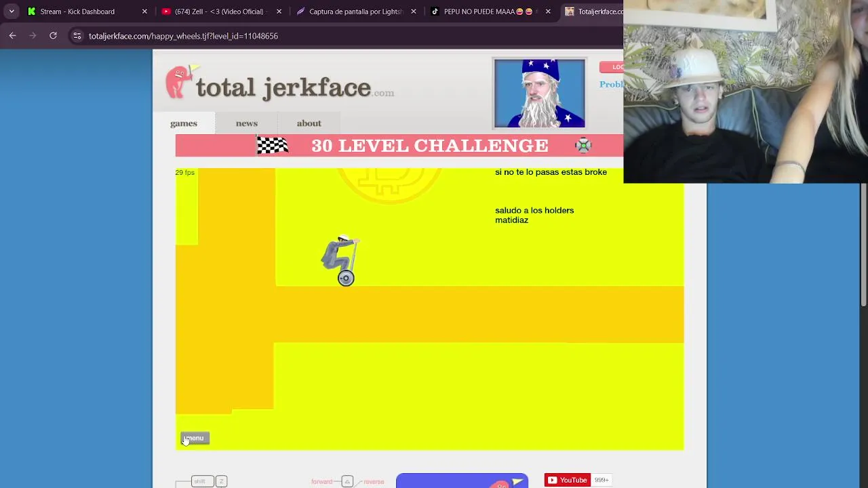
Task: Click the 30 LEVEL CHALLENGE banner
Action: (x=399, y=146)
